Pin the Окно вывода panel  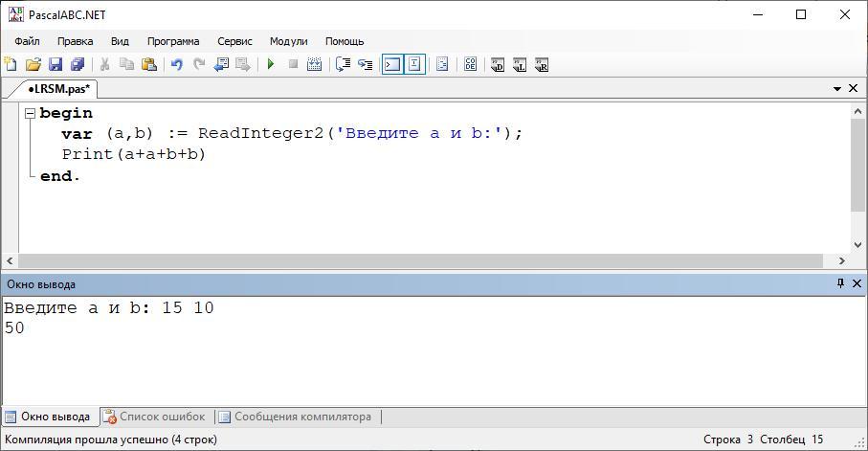click(x=840, y=283)
